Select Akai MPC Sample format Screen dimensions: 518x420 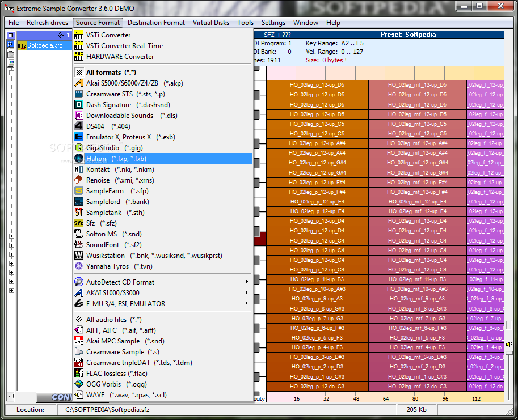click(163, 341)
